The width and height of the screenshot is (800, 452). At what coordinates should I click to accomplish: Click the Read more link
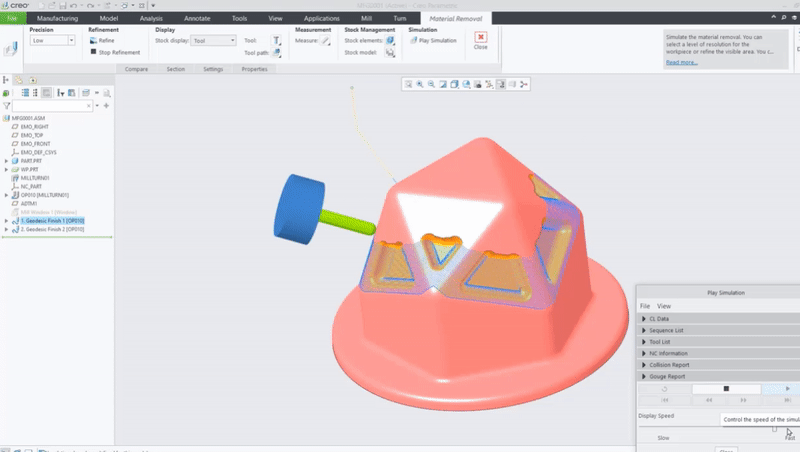pyautogui.click(x=682, y=62)
